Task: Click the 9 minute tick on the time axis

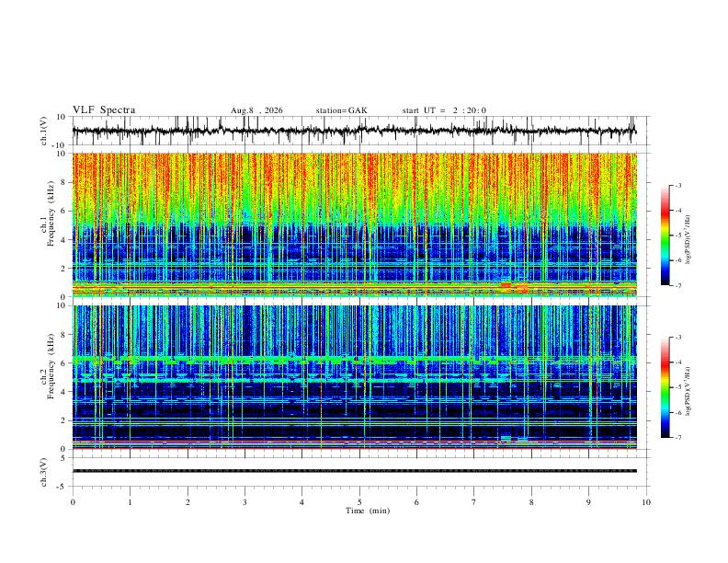Action: click(588, 502)
